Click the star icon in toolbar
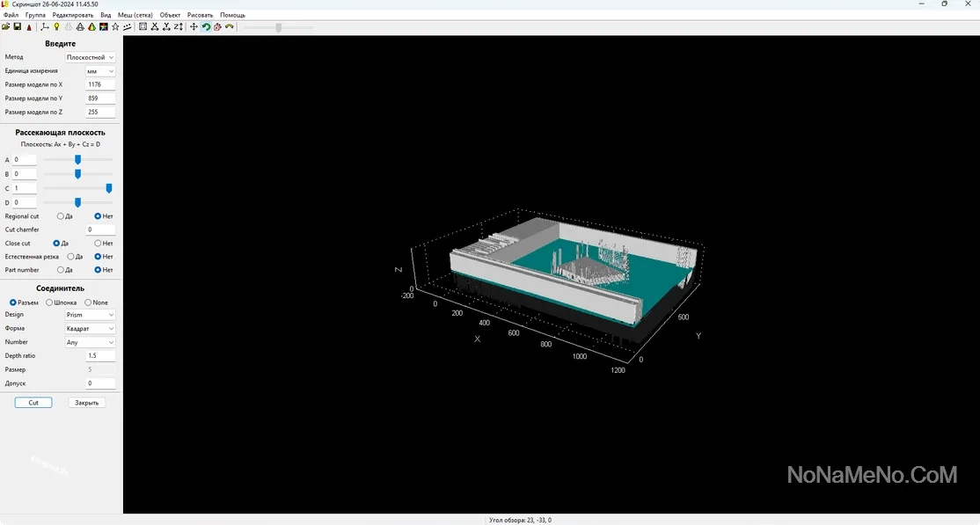Screen dimensions: 980x525 115,27
